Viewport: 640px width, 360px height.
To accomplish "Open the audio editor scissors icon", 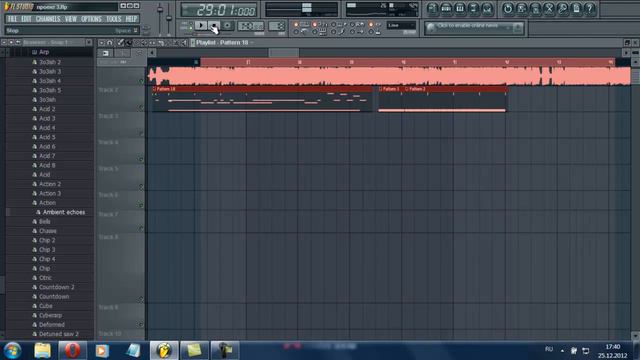I will [549, 9].
